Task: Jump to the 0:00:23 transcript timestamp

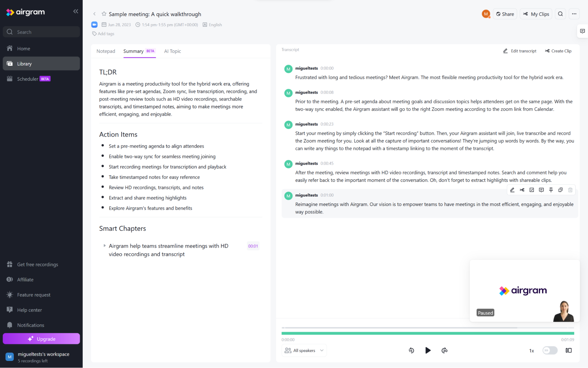Action: coord(327,124)
